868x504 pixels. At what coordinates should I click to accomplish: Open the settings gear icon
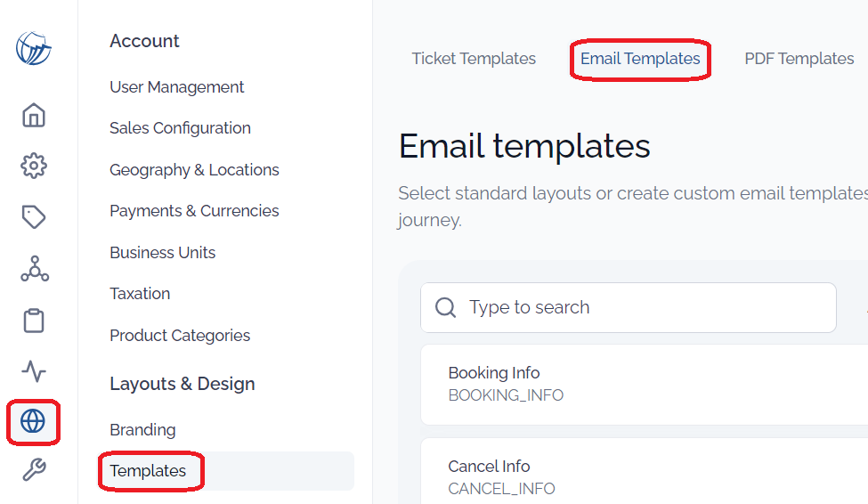tap(34, 166)
